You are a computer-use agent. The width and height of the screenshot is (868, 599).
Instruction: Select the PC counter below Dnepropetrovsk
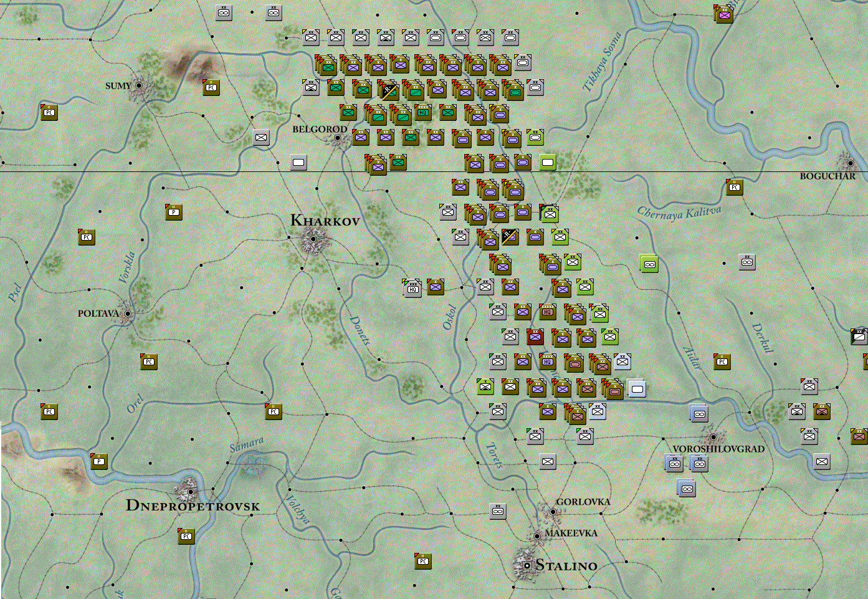coord(186,536)
